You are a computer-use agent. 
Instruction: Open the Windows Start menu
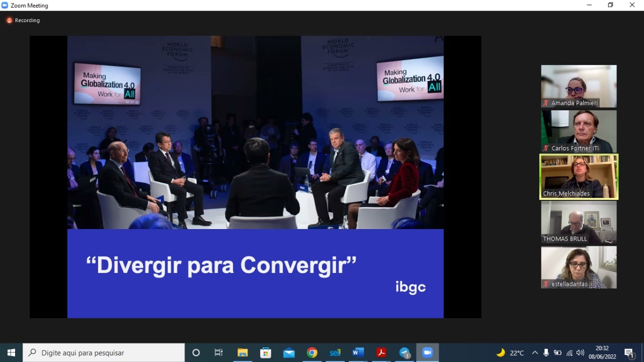(10, 352)
